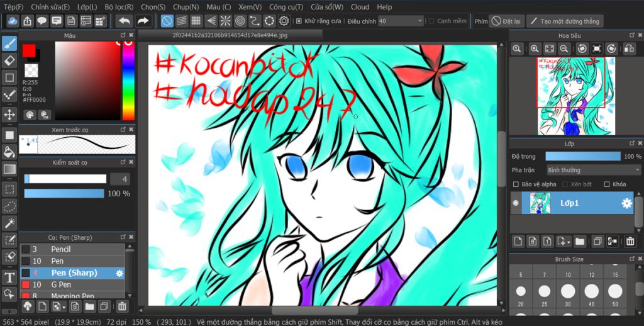Enable the curve snap guide
644x326 pixels.
255,21
